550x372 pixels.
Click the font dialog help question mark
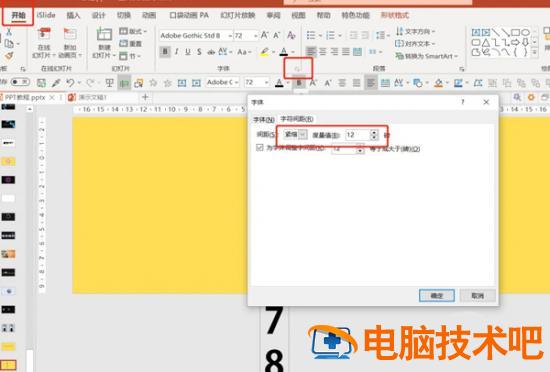[463, 102]
